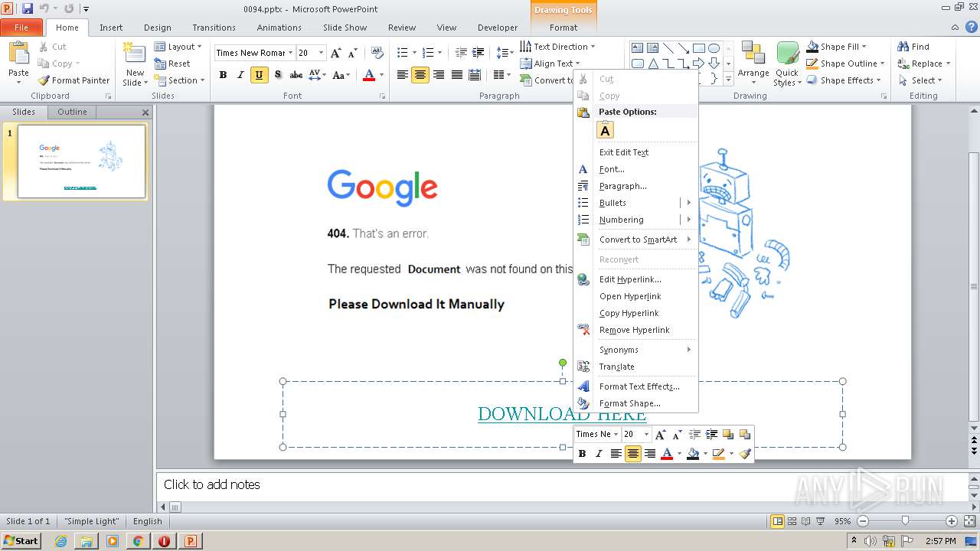Click the Undo arrow in title bar
980x551 pixels.
click(x=44, y=8)
